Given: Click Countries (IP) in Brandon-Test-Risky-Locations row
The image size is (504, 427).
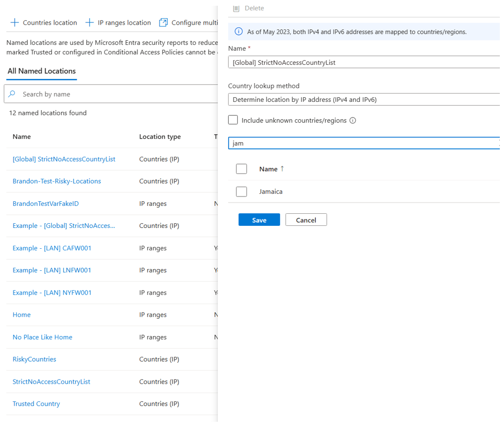Looking at the screenshot, I should 159,181.
